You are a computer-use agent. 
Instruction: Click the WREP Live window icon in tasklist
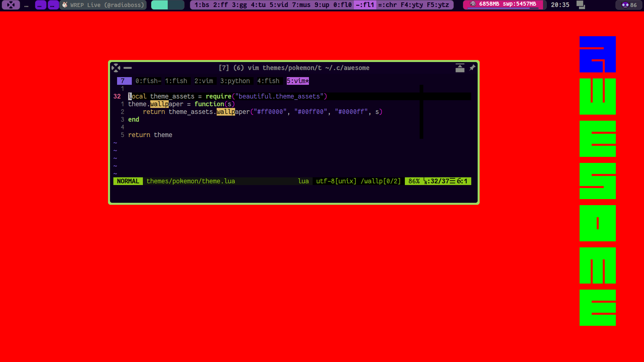65,5
